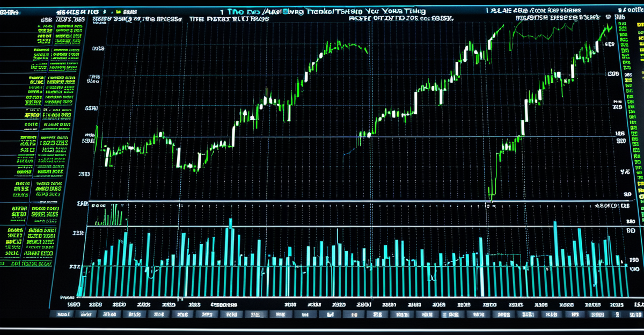Click the first candlestick at the chart's left edge
Screen dimensions: 644x335
[x=97, y=134]
